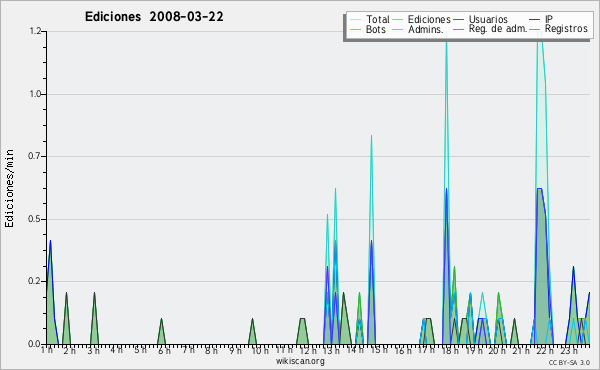Select the 'Reg. de adm.' legend entry
This screenshot has height=370, width=600.
(498, 29)
